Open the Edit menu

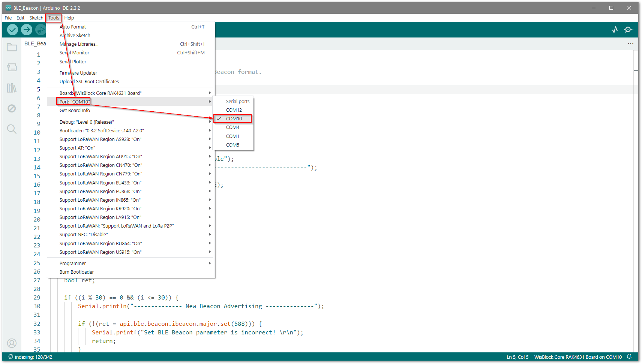[21, 18]
